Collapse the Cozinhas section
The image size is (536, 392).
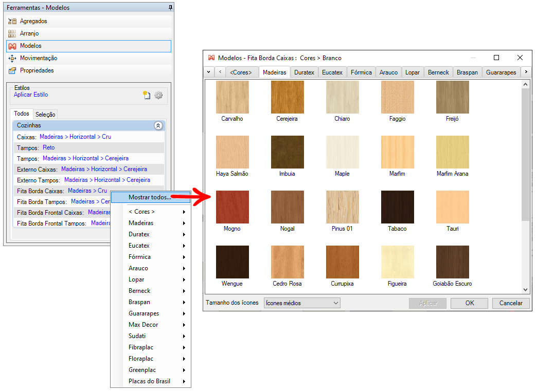click(x=158, y=125)
